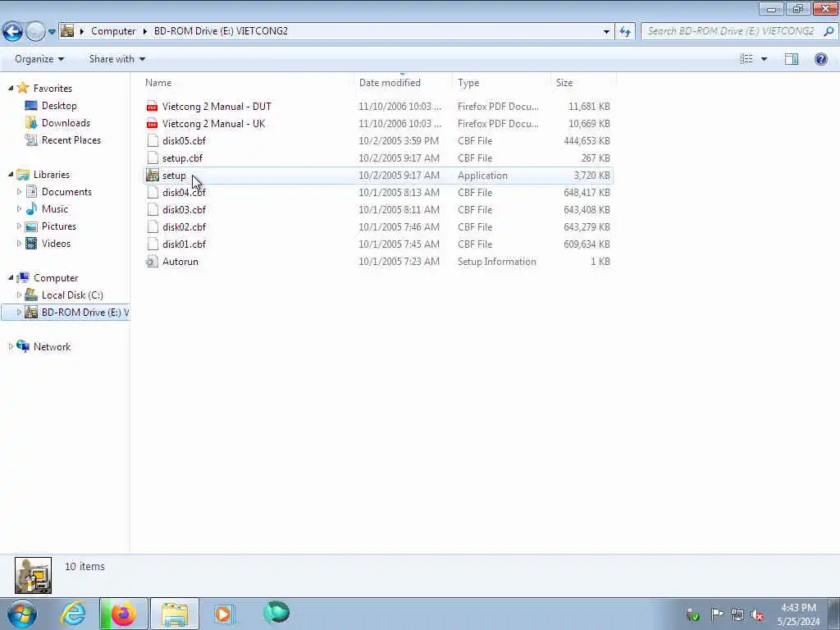
Task: Sort files by Date modified column
Action: click(390, 83)
